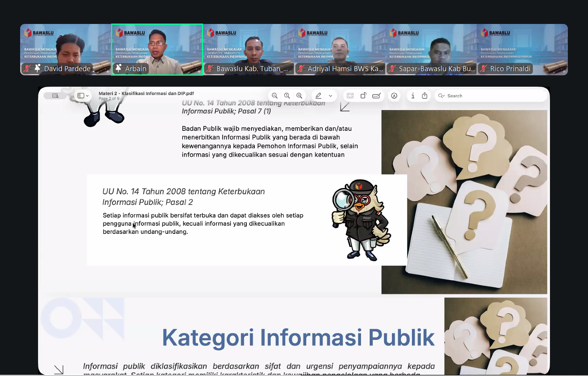Click the PDF title 'Materi 2 - Klasifikasi Informasi dan DIP.pdf'

tap(146, 93)
